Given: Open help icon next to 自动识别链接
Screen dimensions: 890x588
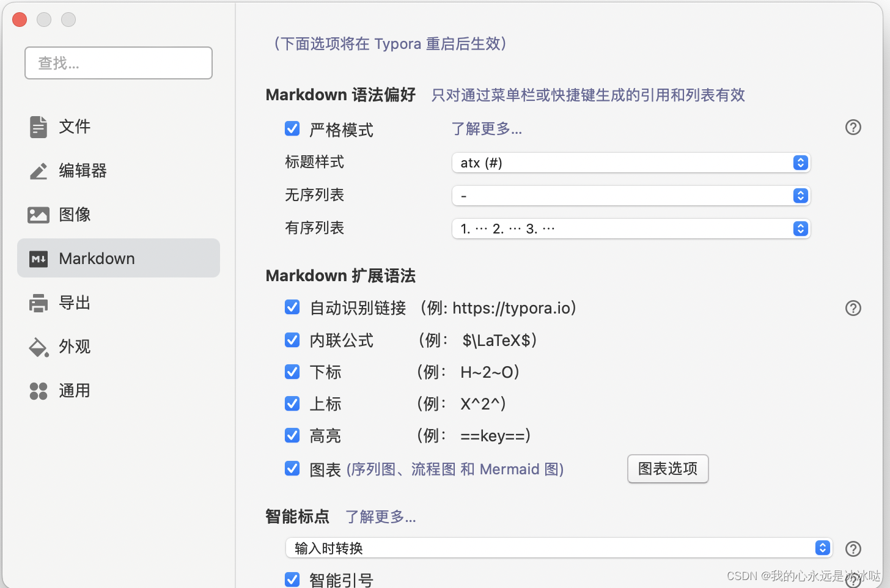Looking at the screenshot, I should pyautogui.click(x=853, y=308).
